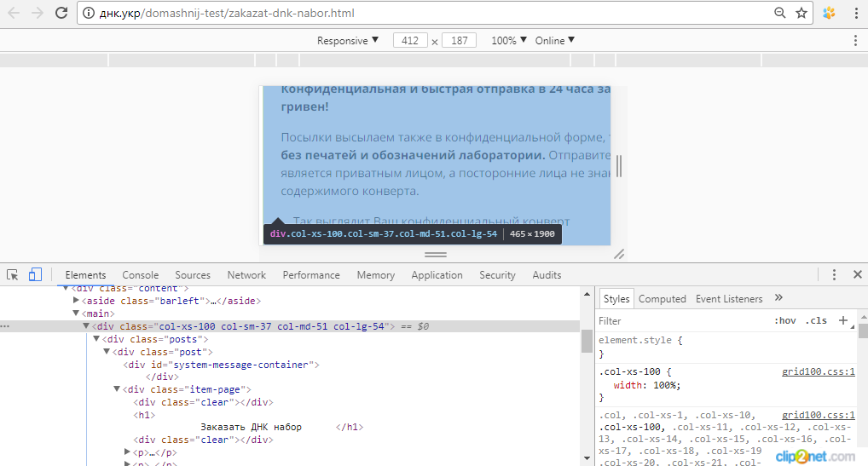Switch to the Memory tab
Image resolution: width=868 pixels, height=466 pixels.
coord(376,274)
